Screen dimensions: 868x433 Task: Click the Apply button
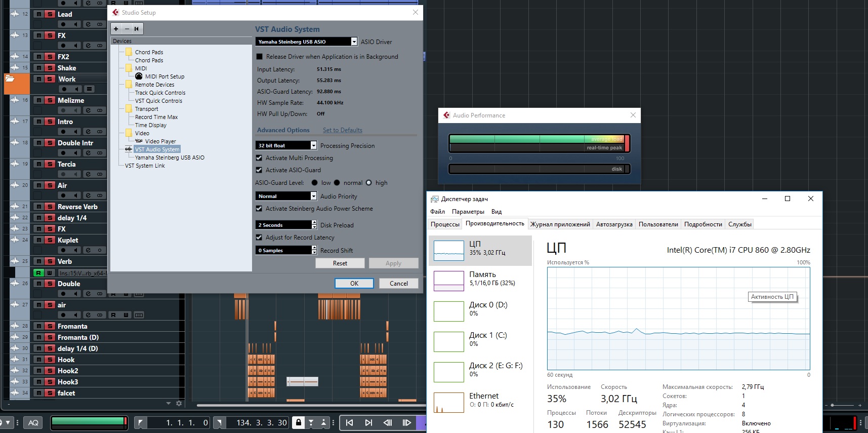(x=393, y=263)
